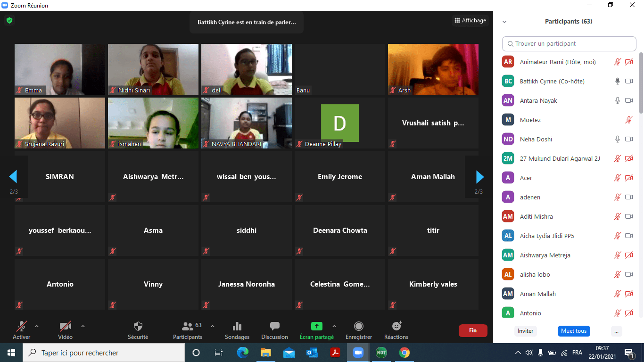The height and width of the screenshot is (362, 644).
Task: Collapse the Participants panel header chevron
Action: (504, 22)
